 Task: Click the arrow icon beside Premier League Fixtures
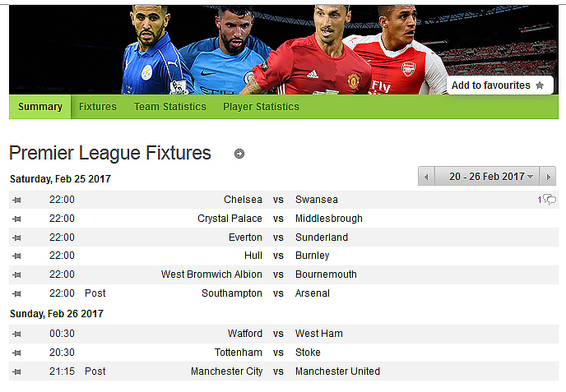coord(239,154)
